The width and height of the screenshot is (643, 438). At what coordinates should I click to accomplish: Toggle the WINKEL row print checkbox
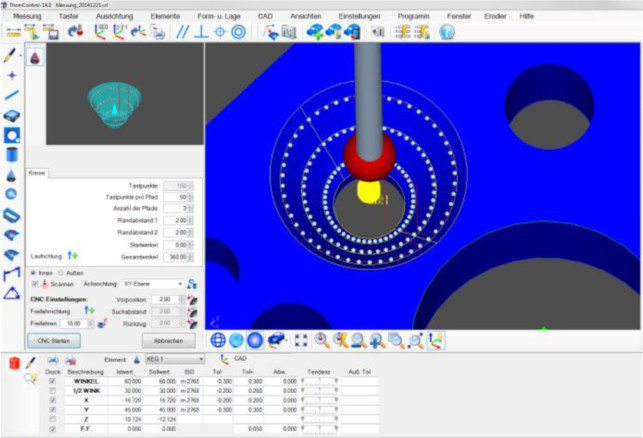pos(53,381)
